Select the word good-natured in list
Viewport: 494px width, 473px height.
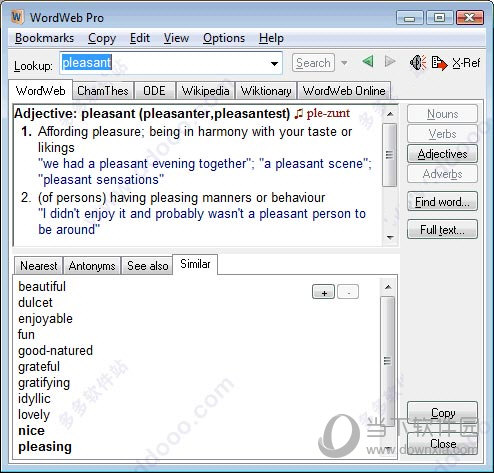pyautogui.click(x=55, y=351)
